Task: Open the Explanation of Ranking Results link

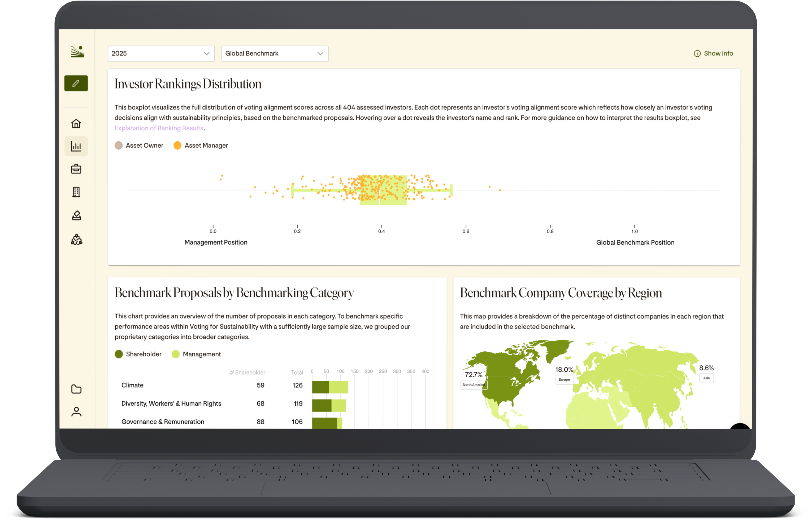Action: [x=159, y=128]
